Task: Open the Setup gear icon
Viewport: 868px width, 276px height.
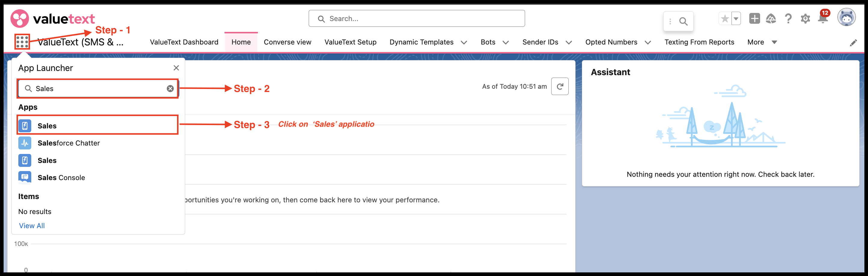Action: (805, 19)
